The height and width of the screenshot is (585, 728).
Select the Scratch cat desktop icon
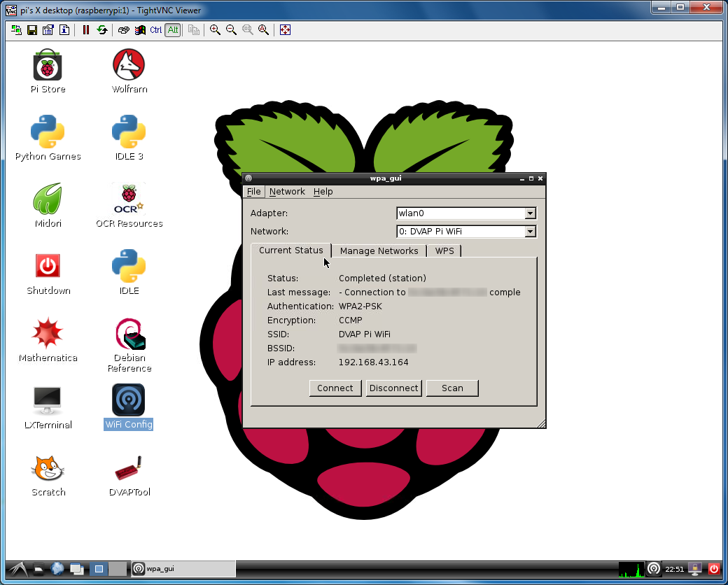click(x=48, y=474)
